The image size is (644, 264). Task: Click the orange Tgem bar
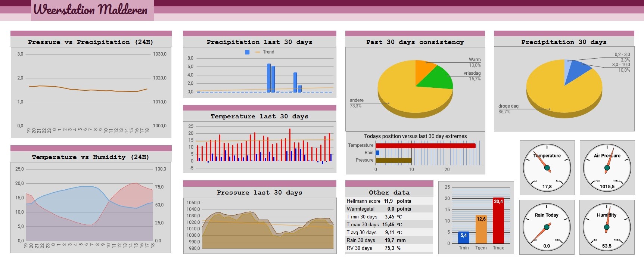pos(481,229)
